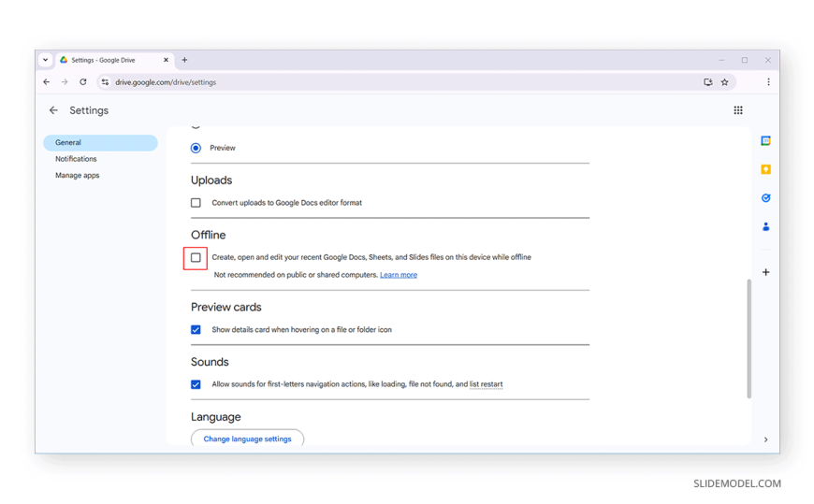This screenshot has width=814, height=504.
Task: Click the Get add-ons plus icon
Action: point(765,272)
